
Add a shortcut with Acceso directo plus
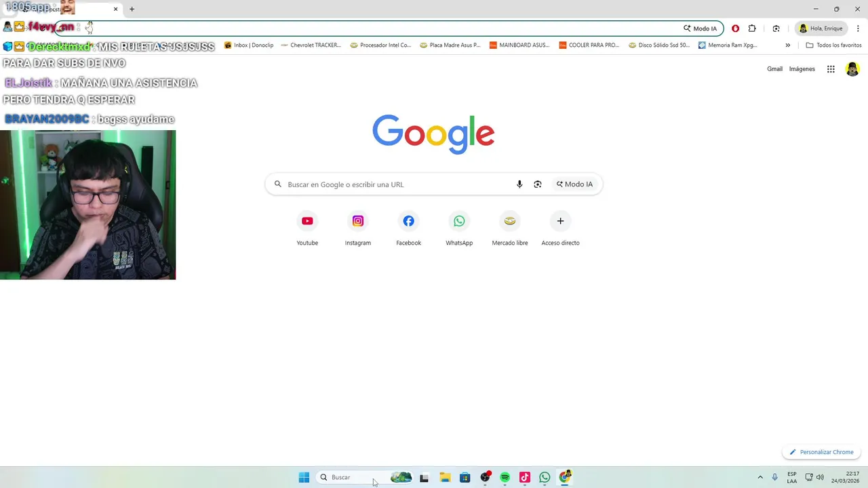[560, 228]
